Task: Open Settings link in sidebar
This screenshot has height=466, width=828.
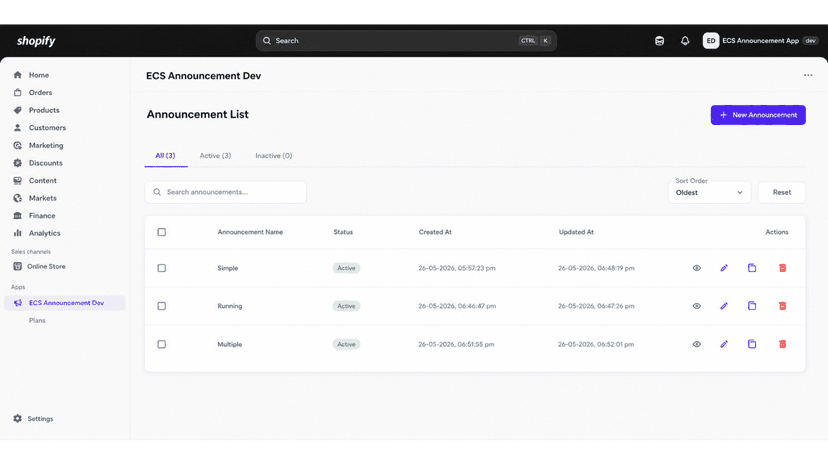Action: coord(40,418)
